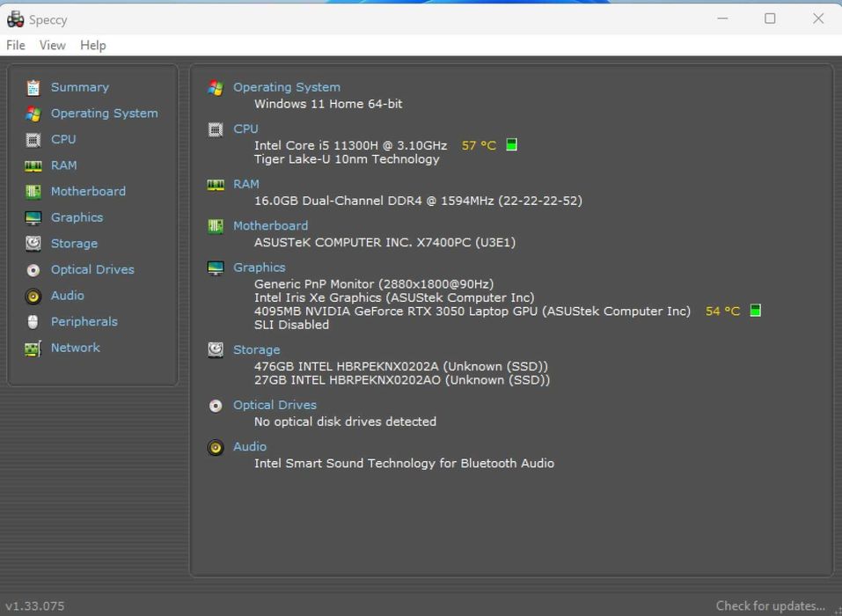Click the Audio speaker icon in main panel
The image size is (842, 616).
coord(216,447)
